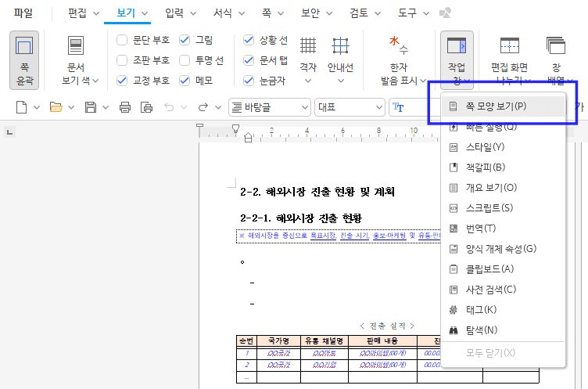Open the 문서 보기 색 icon
The height and width of the screenshot is (389, 588).
pos(76,46)
